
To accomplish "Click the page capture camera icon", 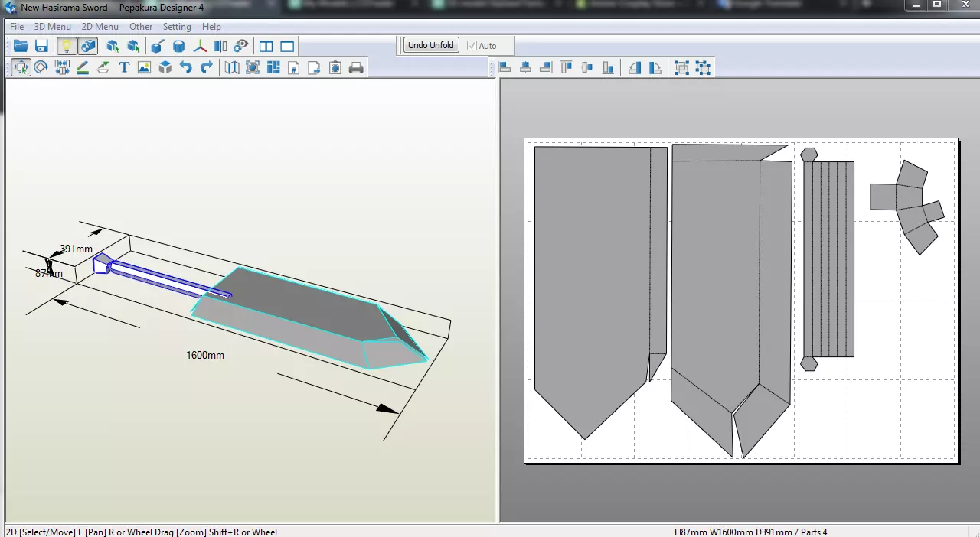I will 335,67.
